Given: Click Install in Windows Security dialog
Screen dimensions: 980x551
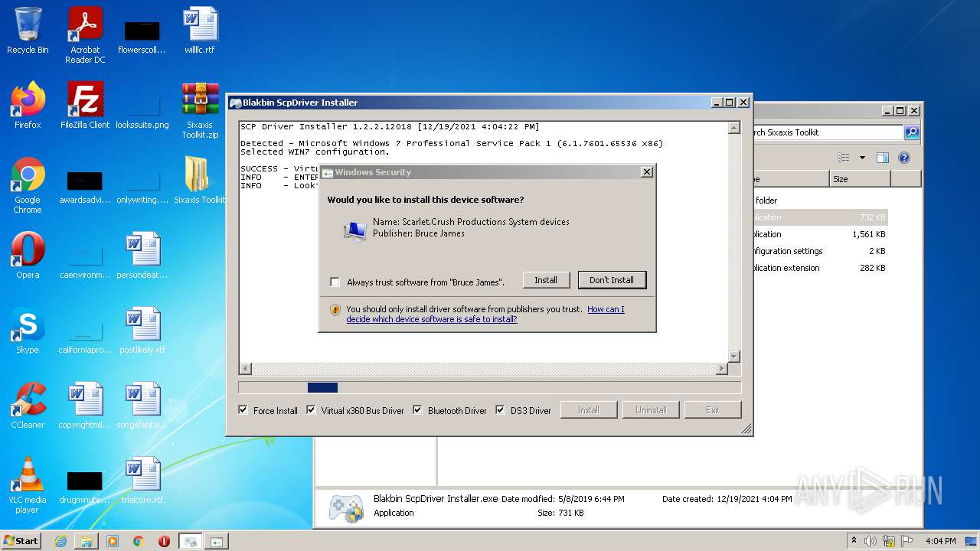Looking at the screenshot, I should 546,280.
